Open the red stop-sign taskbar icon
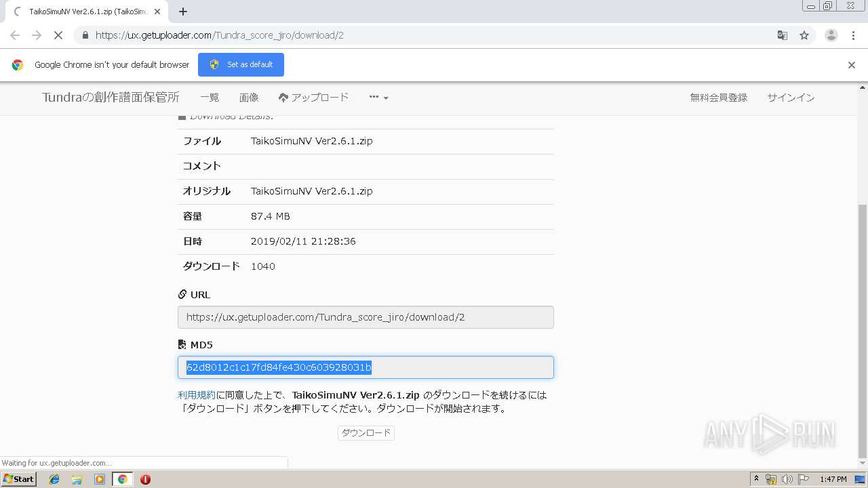 (x=145, y=479)
